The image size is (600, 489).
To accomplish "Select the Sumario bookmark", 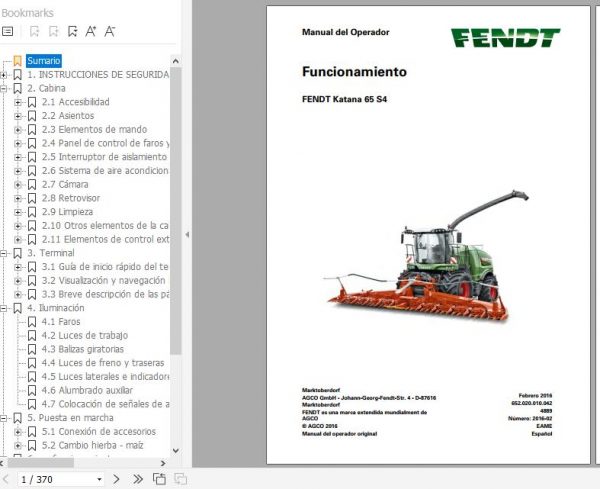I will tap(44, 60).
